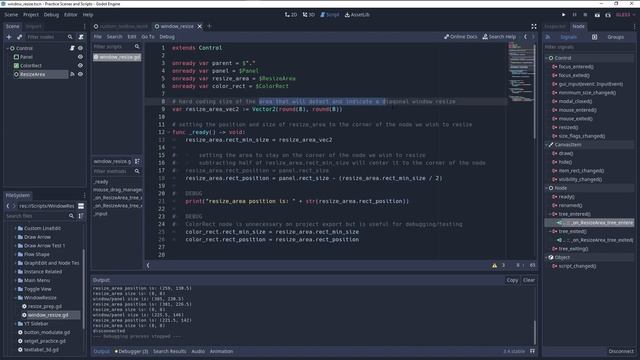Screen dimensions: 640x360
Task: Close the window_resize scene tab
Action: click(200, 27)
